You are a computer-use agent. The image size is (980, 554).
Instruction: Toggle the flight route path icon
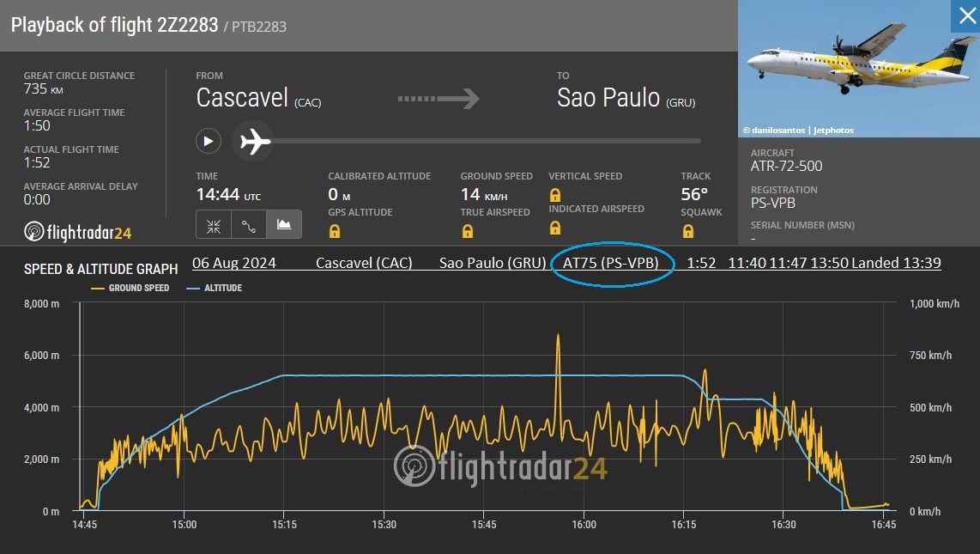tap(249, 225)
